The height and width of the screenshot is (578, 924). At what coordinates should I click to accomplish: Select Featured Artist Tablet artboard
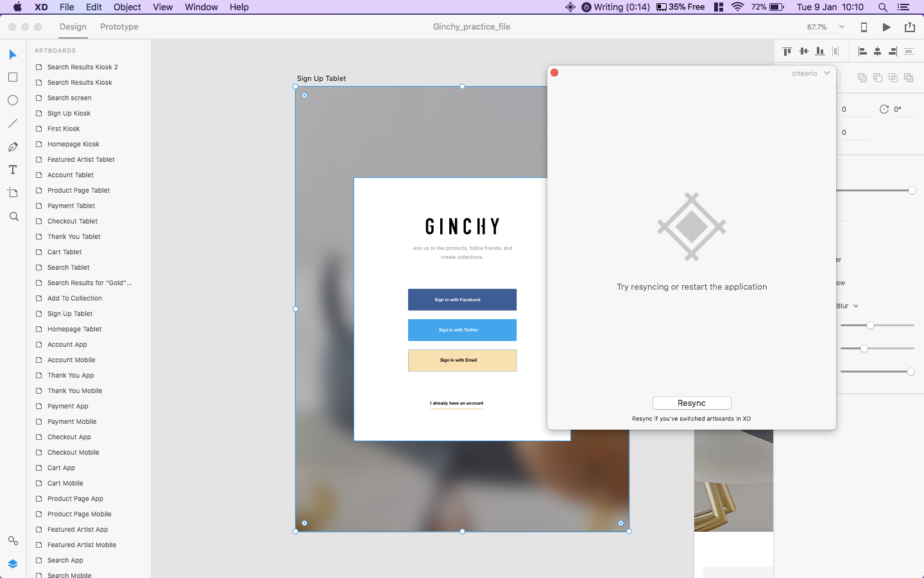point(81,160)
